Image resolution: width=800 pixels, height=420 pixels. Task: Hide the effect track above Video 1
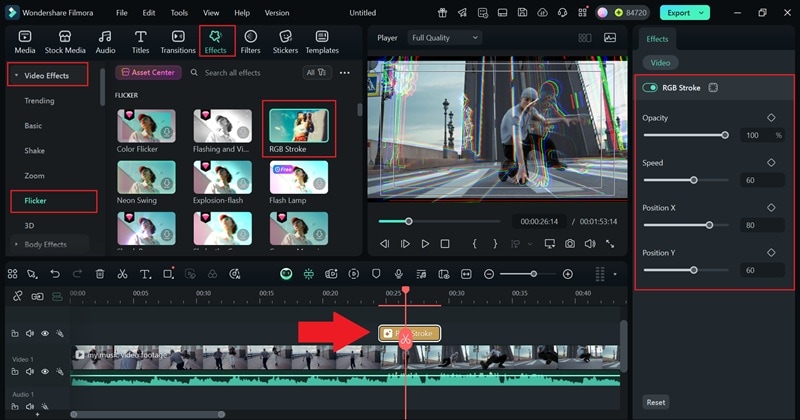point(45,333)
